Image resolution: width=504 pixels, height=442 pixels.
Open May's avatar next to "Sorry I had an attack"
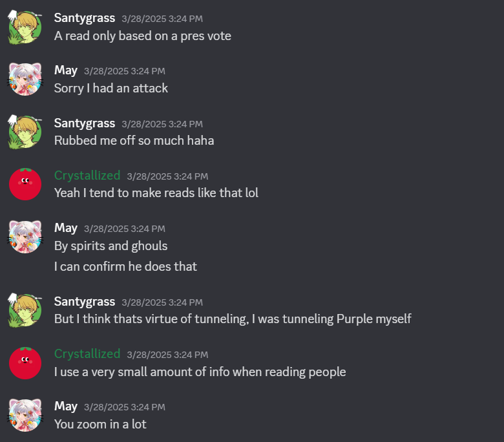pyautogui.click(x=25, y=79)
